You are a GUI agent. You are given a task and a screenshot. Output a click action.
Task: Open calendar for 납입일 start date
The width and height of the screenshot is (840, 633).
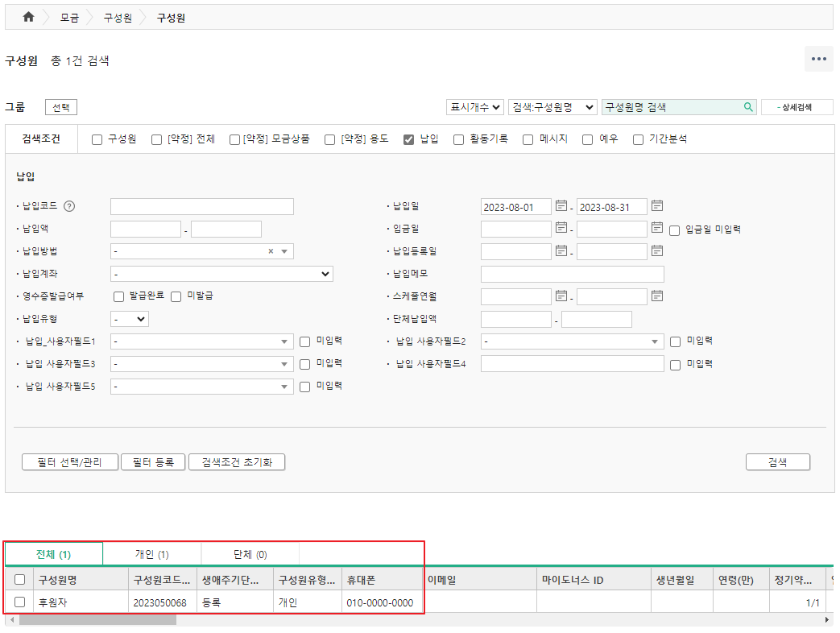tap(561, 206)
